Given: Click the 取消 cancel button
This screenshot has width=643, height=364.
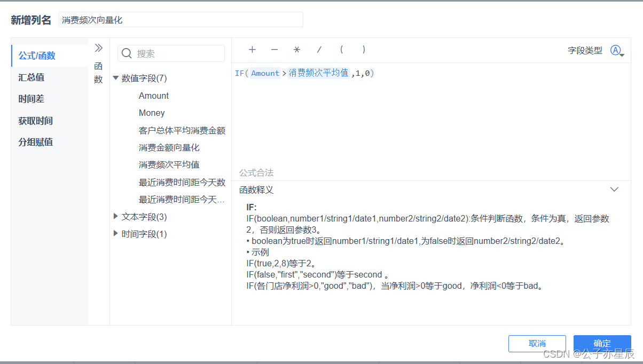Looking at the screenshot, I should pos(537,344).
